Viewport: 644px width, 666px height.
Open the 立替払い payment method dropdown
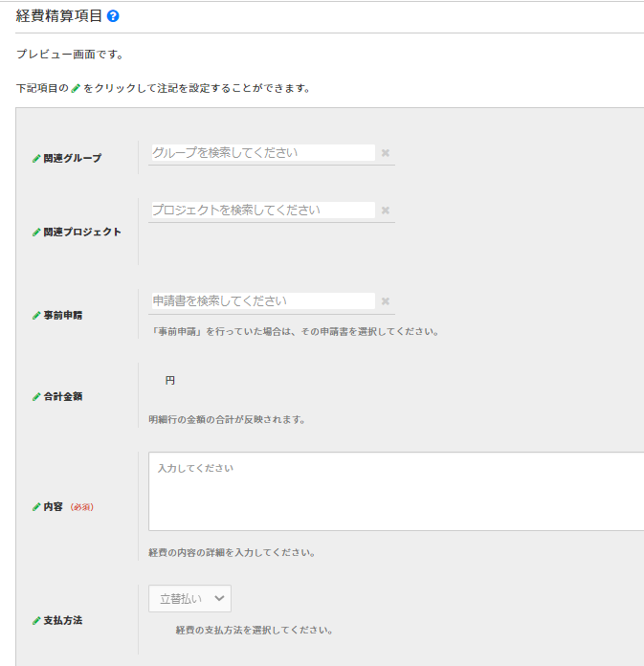click(189, 599)
